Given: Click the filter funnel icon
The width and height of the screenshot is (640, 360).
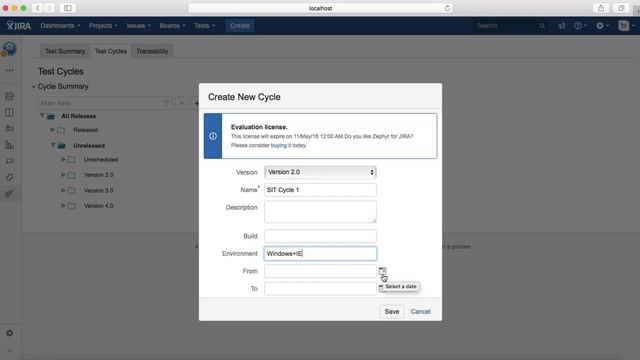Looking at the screenshot, I should pyautogui.click(x=166, y=103).
